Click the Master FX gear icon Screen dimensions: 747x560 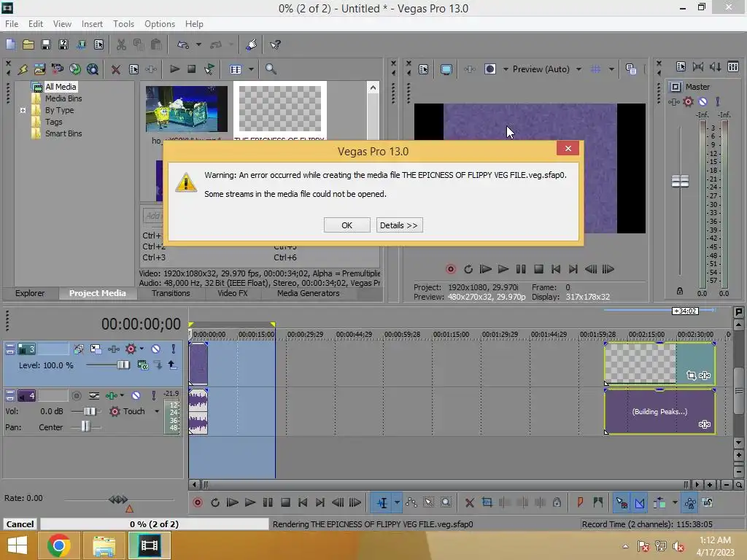[x=688, y=101]
